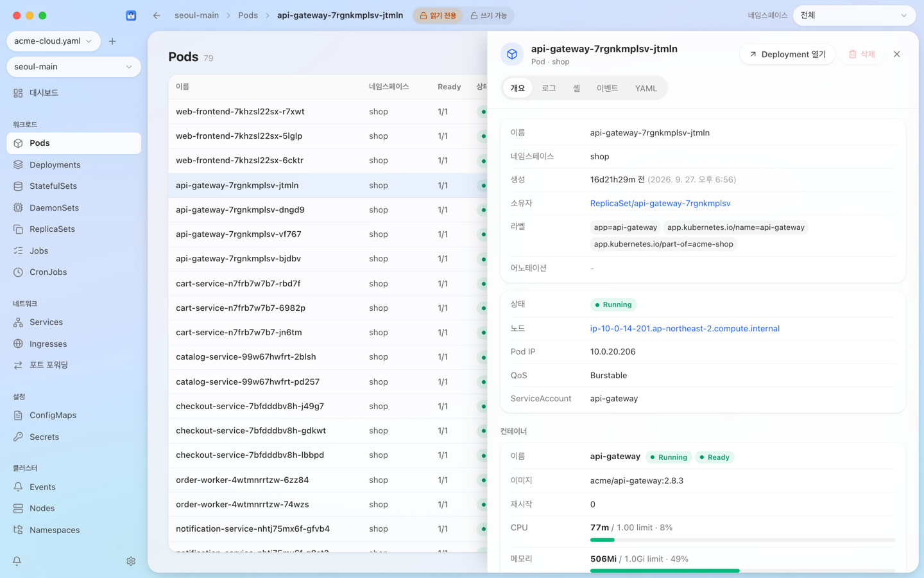Image resolution: width=924 pixels, height=578 pixels.
Task: Open Events bell icon in sidebar
Action: pyautogui.click(x=18, y=487)
